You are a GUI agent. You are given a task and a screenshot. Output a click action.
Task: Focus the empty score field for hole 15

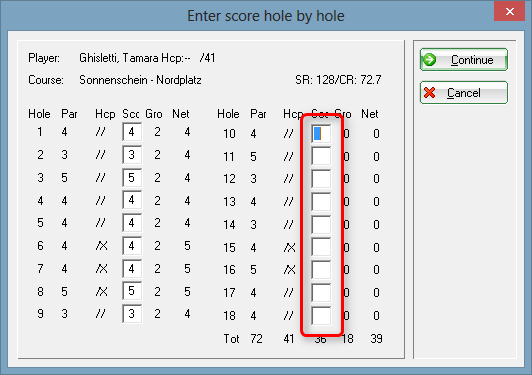tap(321, 247)
